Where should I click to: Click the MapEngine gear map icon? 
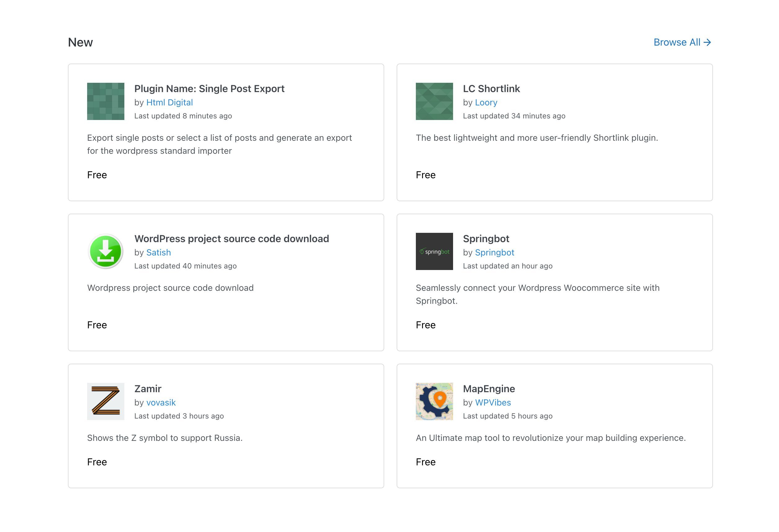(434, 401)
